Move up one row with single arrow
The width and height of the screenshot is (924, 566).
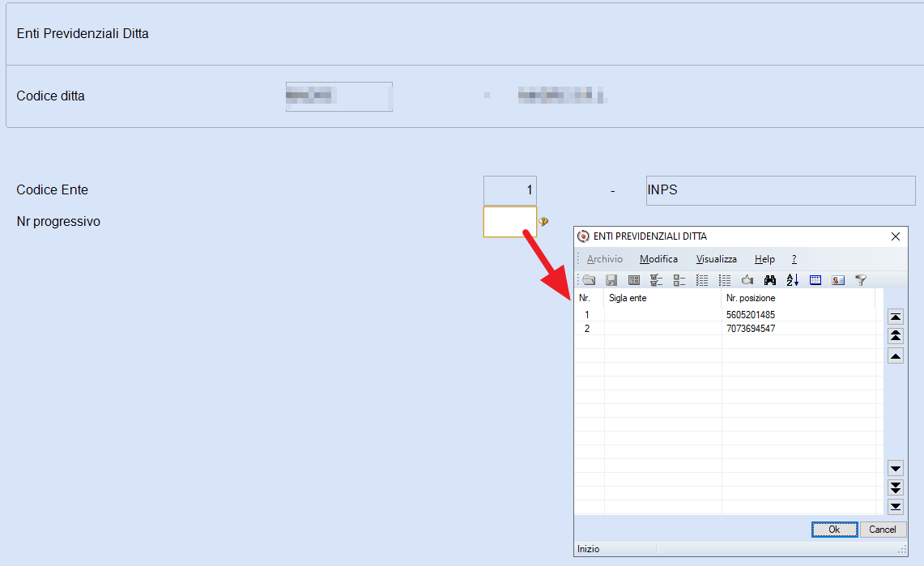[x=896, y=355]
